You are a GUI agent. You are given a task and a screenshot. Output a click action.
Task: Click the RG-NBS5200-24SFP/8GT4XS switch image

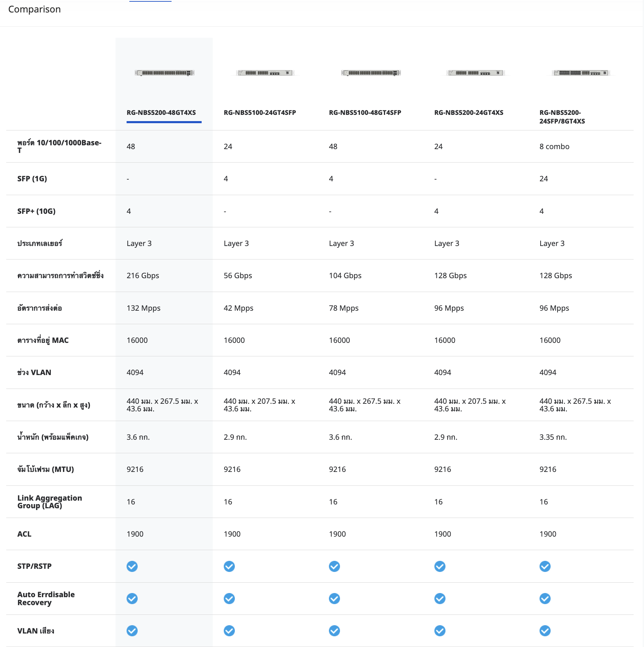581,73
